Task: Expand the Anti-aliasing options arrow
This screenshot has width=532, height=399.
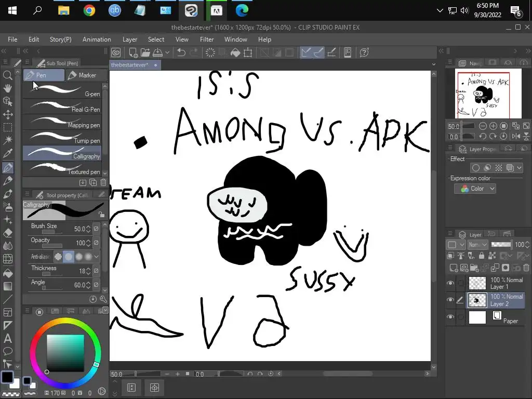Action: click(x=96, y=257)
